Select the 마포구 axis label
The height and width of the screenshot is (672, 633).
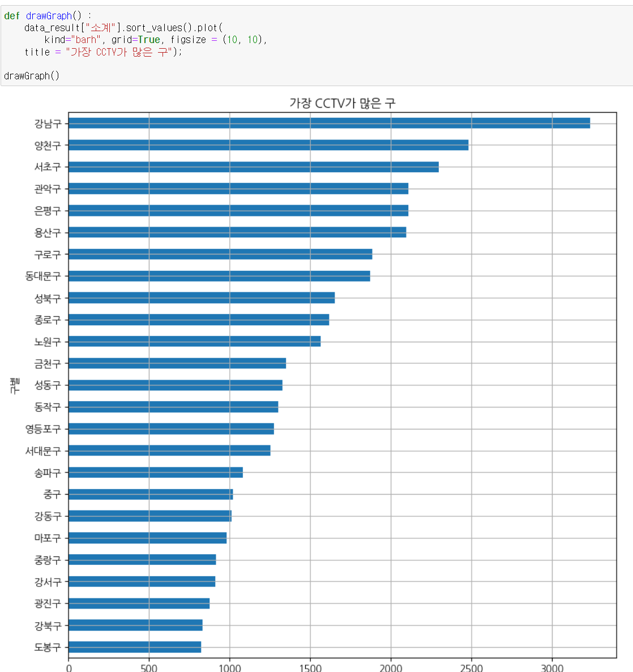pyautogui.click(x=48, y=538)
